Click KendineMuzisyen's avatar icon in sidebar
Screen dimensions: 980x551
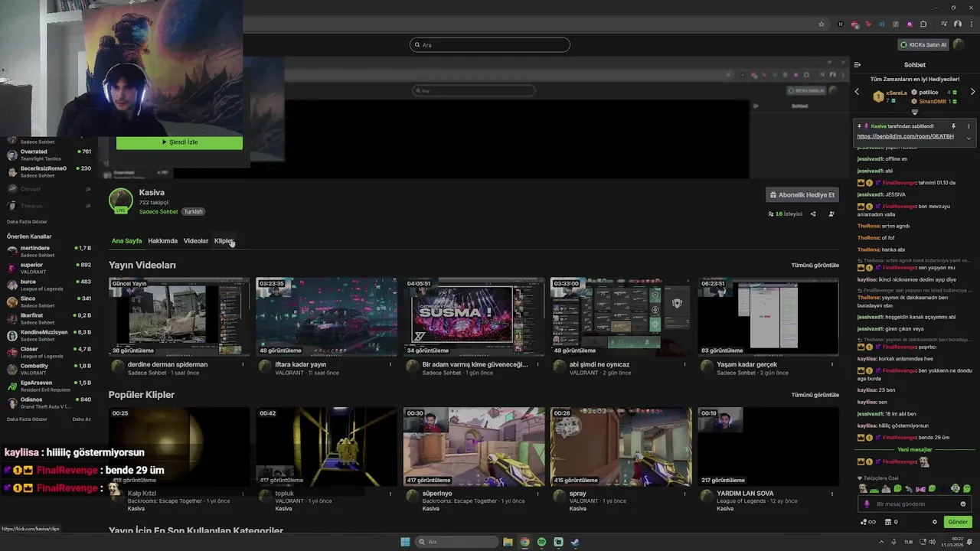click(11, 335)
